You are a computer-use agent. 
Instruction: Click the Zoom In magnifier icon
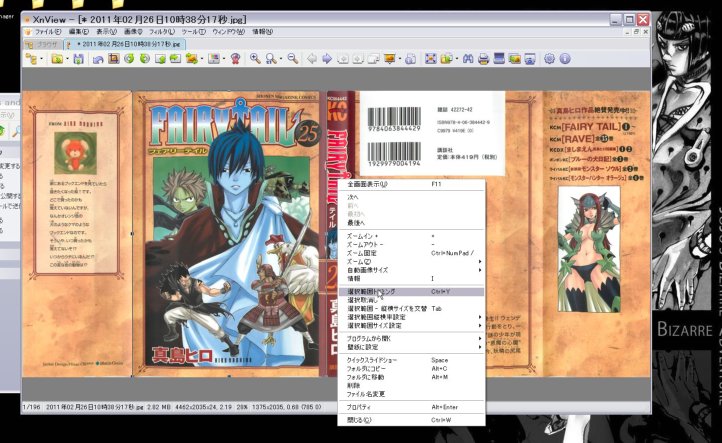coord(255,58)
